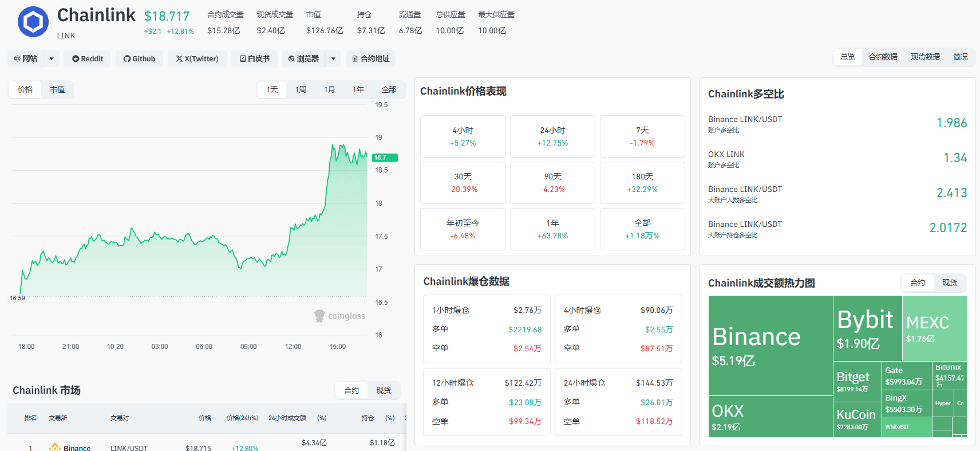Click the 4小时 performance card
This screenshot has width=980, height=451.
click(x=463, y=136)
